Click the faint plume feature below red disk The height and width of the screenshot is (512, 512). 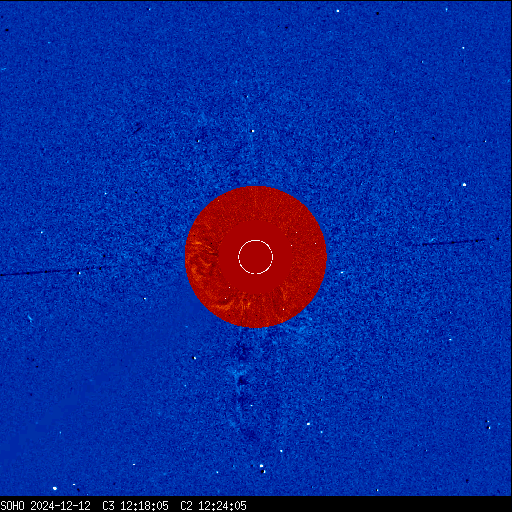[242, 390]
